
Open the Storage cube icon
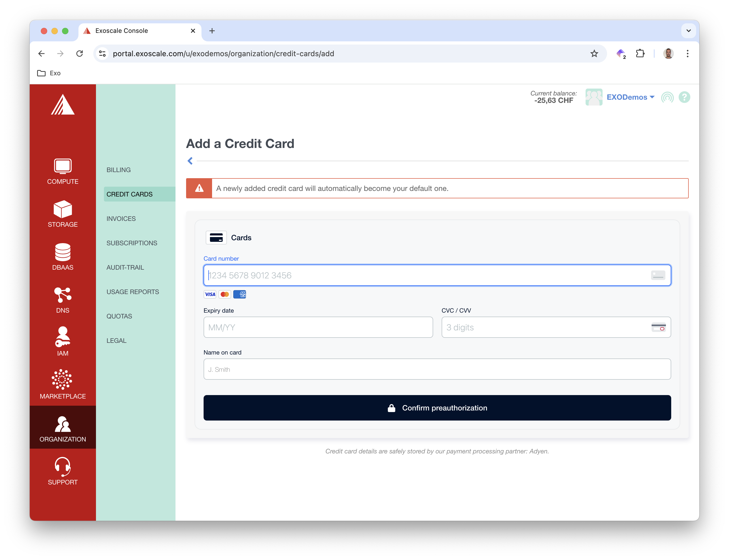tap(63, 209)
